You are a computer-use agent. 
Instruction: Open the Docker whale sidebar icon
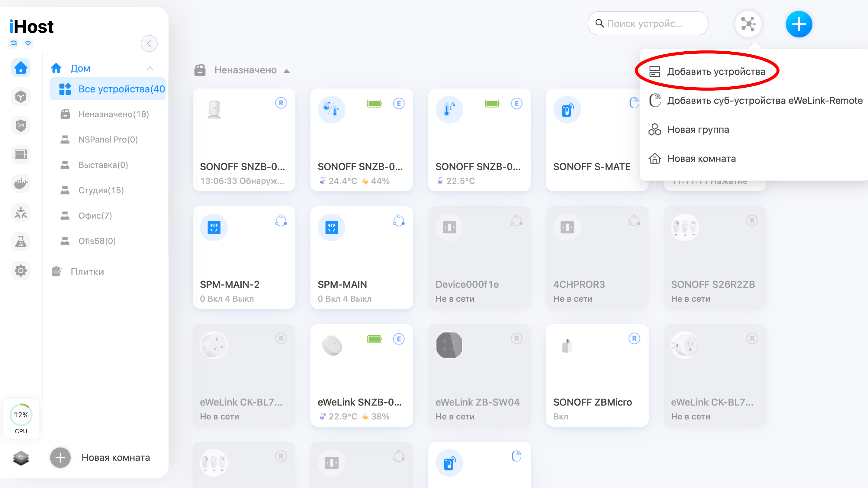click(21, 184)
